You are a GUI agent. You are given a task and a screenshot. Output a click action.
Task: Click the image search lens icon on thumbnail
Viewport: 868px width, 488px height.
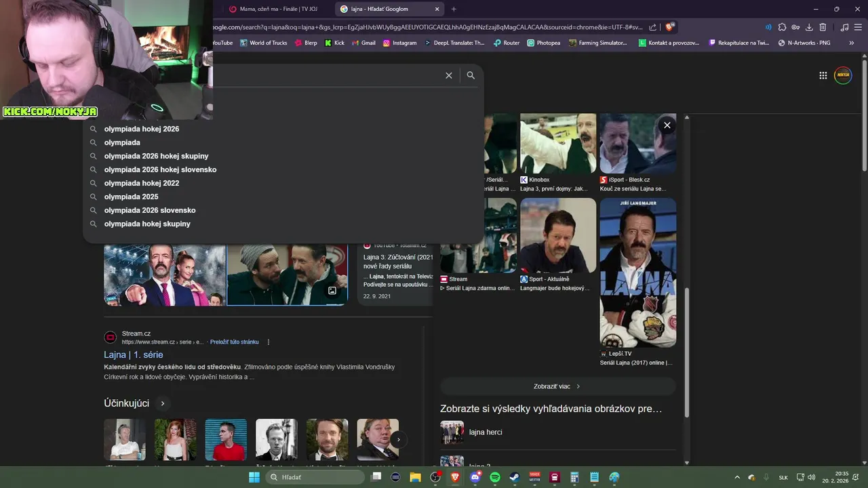pos(332,291)
